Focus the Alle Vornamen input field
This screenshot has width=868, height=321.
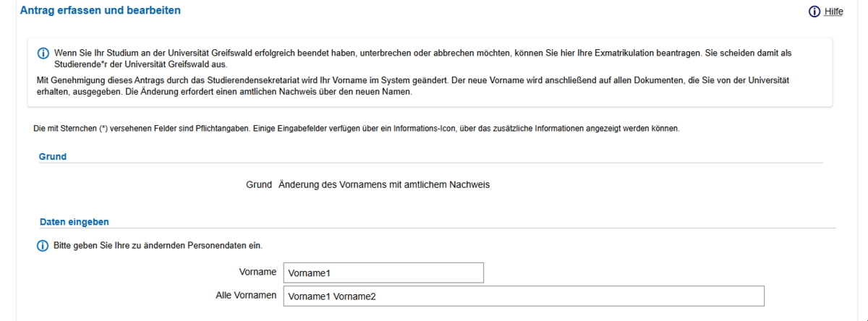(524, 296)
